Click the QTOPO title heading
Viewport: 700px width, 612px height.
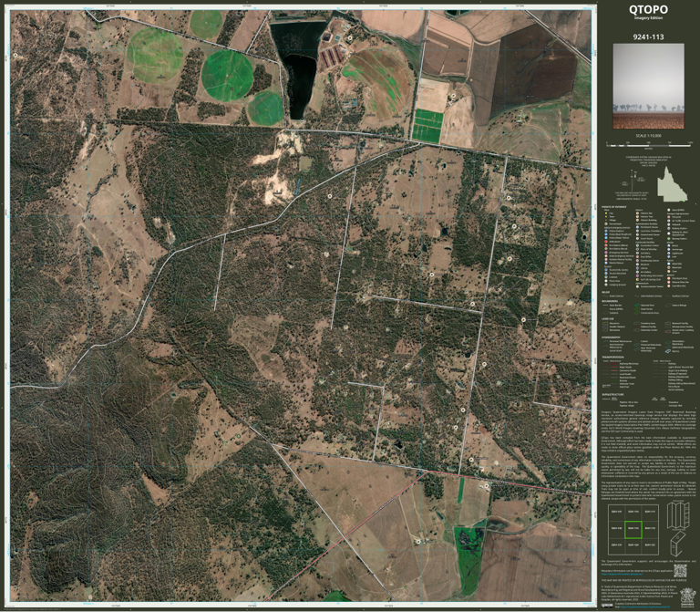coord(649,9)
